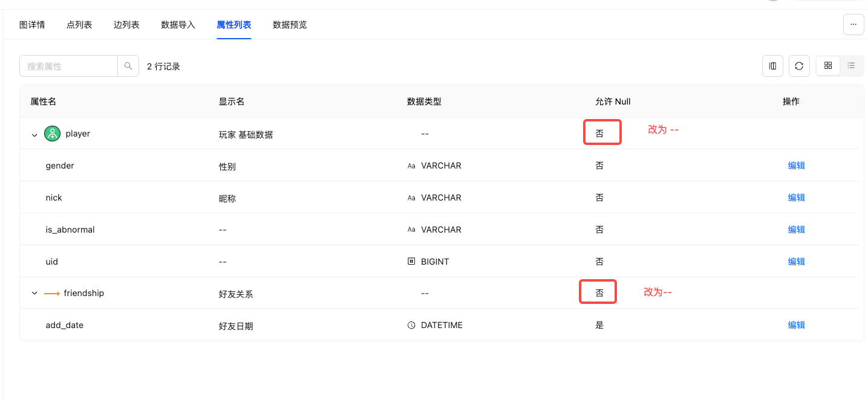Viewport: 868px width, 400px height.
Task: Open column settings icon
Action: (x=772, y=66)
